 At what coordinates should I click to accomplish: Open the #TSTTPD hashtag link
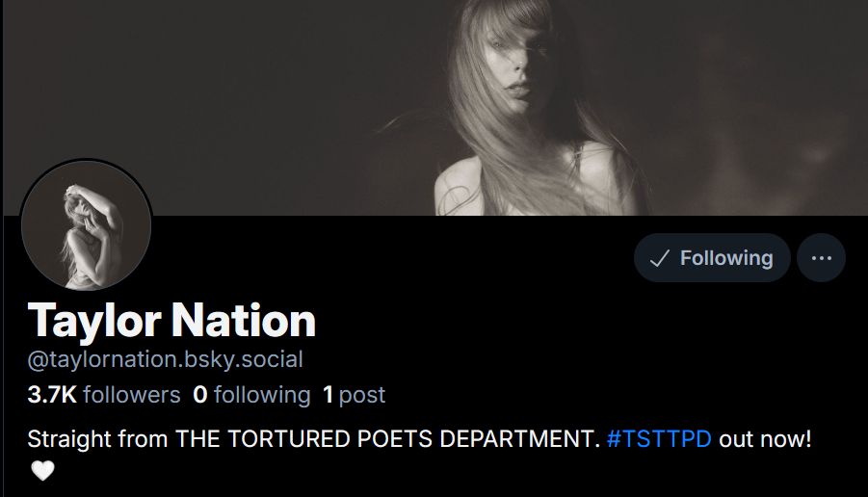click(x=659, y=439)
